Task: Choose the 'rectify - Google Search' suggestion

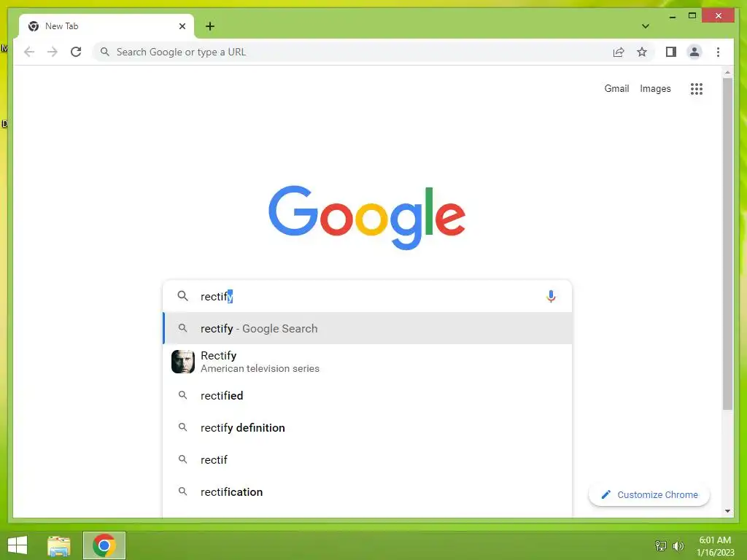Action: click(x=368, y=328)
